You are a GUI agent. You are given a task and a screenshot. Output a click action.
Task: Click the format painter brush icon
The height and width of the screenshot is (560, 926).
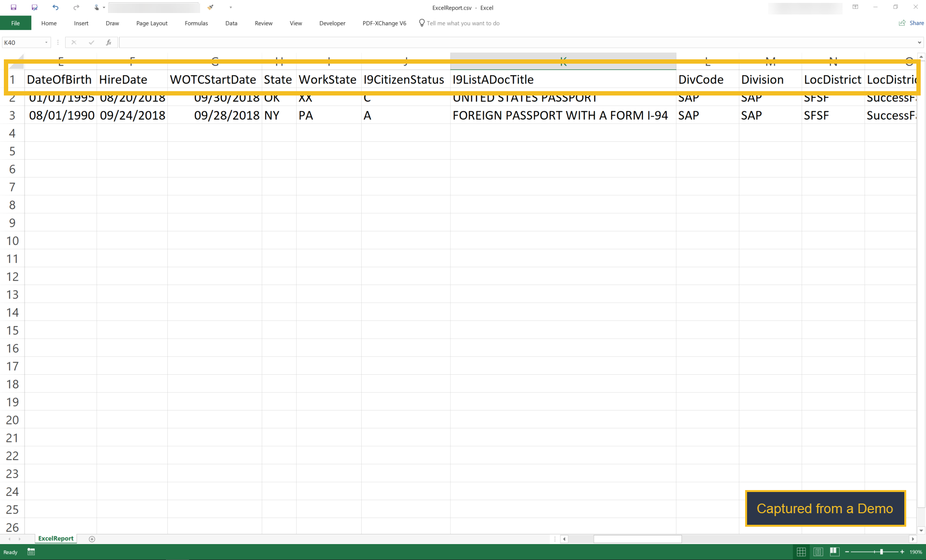coord(210,7)
